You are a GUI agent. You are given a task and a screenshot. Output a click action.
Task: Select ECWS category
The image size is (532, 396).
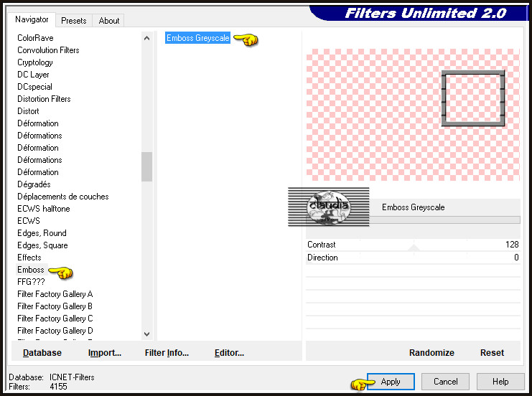29,221
